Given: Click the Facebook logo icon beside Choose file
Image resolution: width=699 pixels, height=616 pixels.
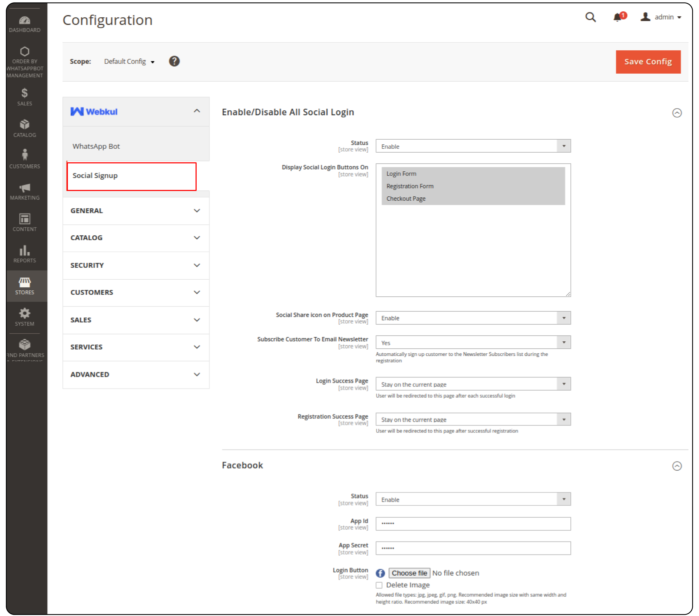Looking at the screenshot, I should pyautogui.click(x=380, y=573).
